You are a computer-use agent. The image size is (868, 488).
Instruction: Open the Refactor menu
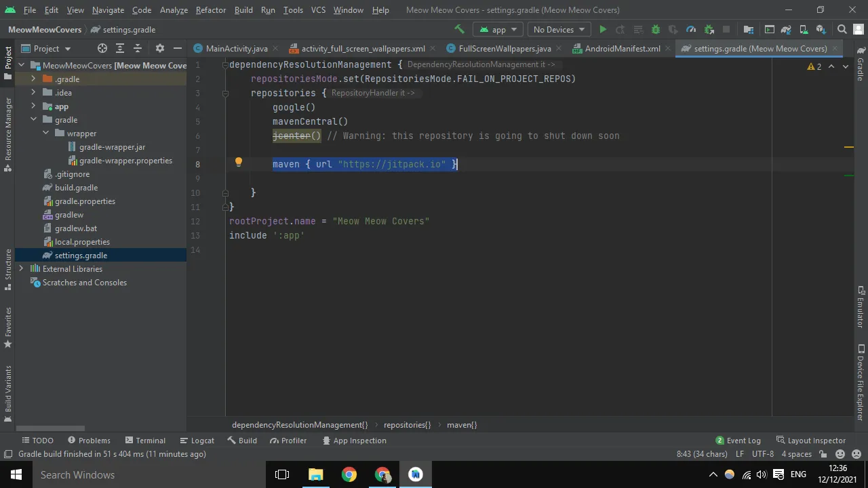coord(211,10)
